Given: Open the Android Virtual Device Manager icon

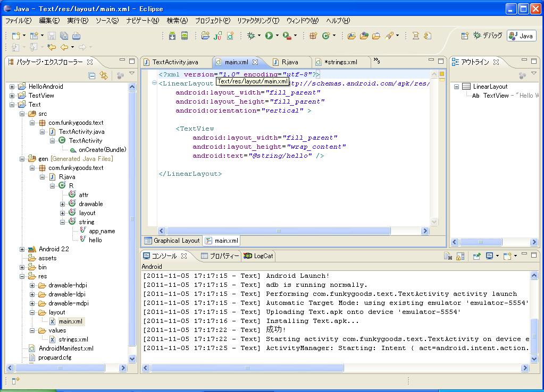Looking at the screenshot, I should pos(185,36).
